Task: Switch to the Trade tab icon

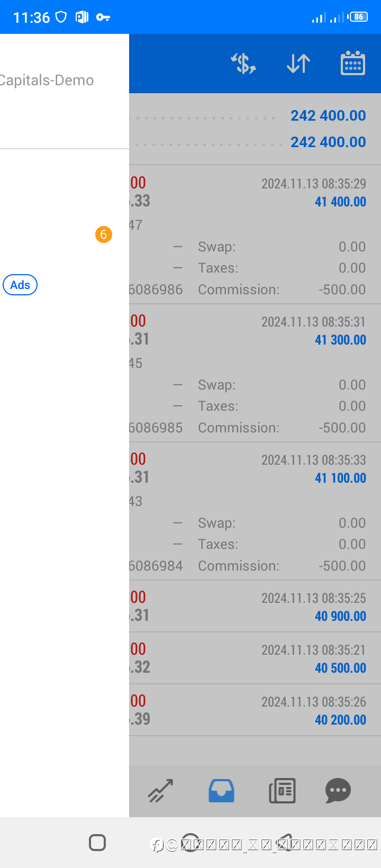Action: tap(161, 791)
